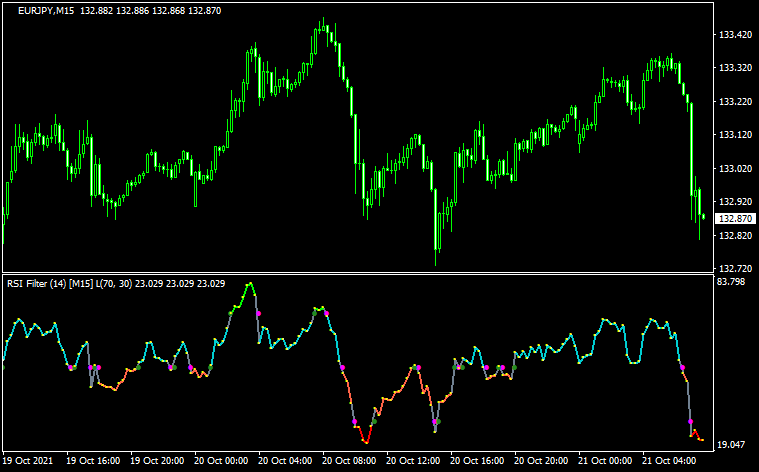Screen dimensions: 759x472
Task: Click the 133.420 price axis label
Action: (735, 35)
